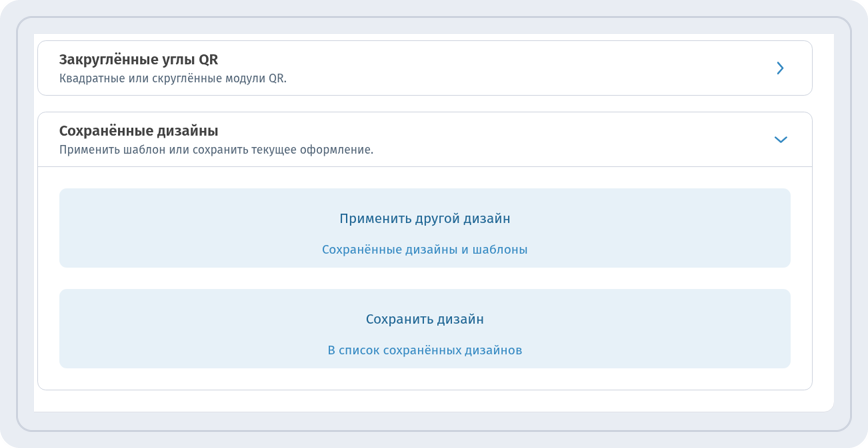Apply another saved design template
Screen dimensions: 868x448
click(425, 228)
